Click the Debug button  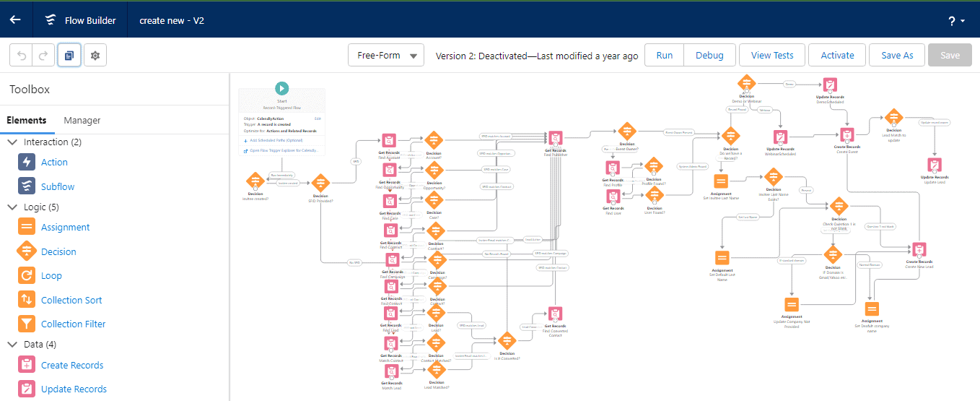coord(709,56)
